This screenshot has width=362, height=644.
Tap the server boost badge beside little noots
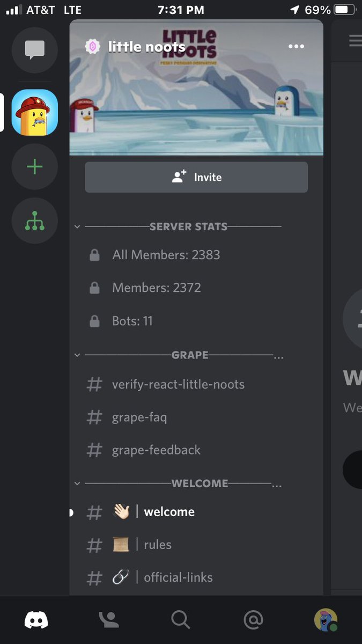(93, 47)
